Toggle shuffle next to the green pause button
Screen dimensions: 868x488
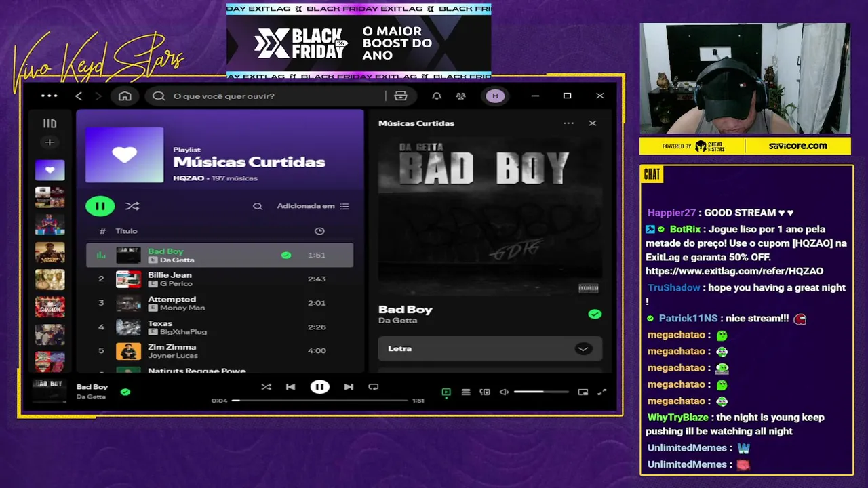[132, 206]
